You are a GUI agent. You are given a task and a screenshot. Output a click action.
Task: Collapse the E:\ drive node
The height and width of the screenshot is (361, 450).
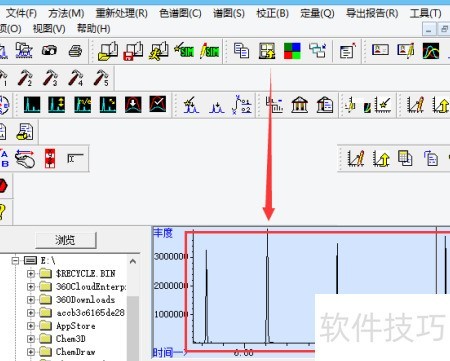click(15, 260)
